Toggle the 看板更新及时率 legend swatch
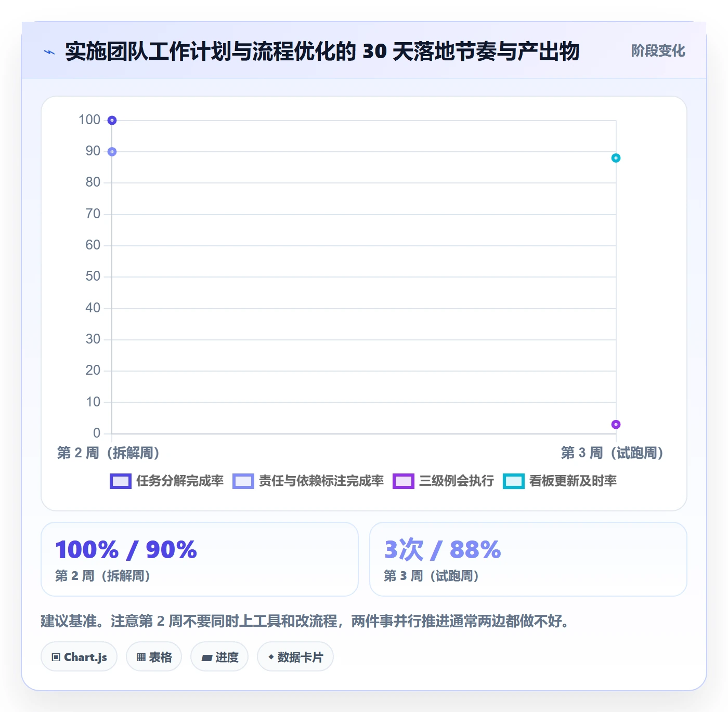 [x=514, y=481]
